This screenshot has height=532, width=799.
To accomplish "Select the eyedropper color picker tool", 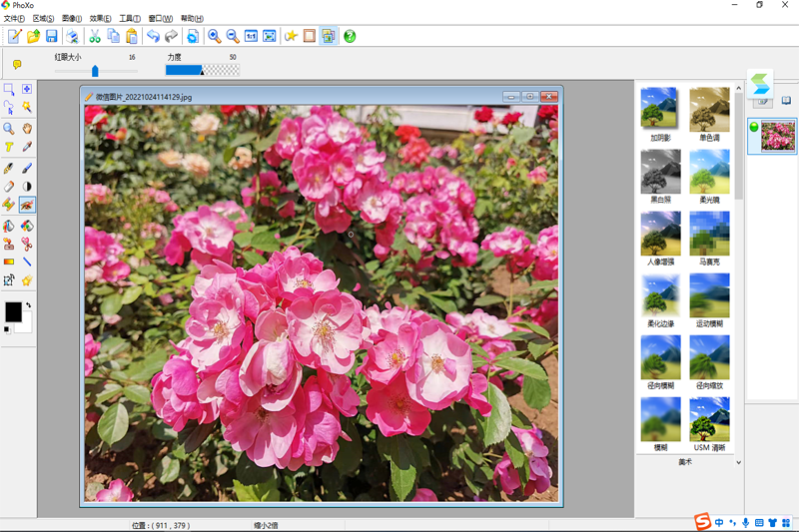I will [x=27, y=148].
